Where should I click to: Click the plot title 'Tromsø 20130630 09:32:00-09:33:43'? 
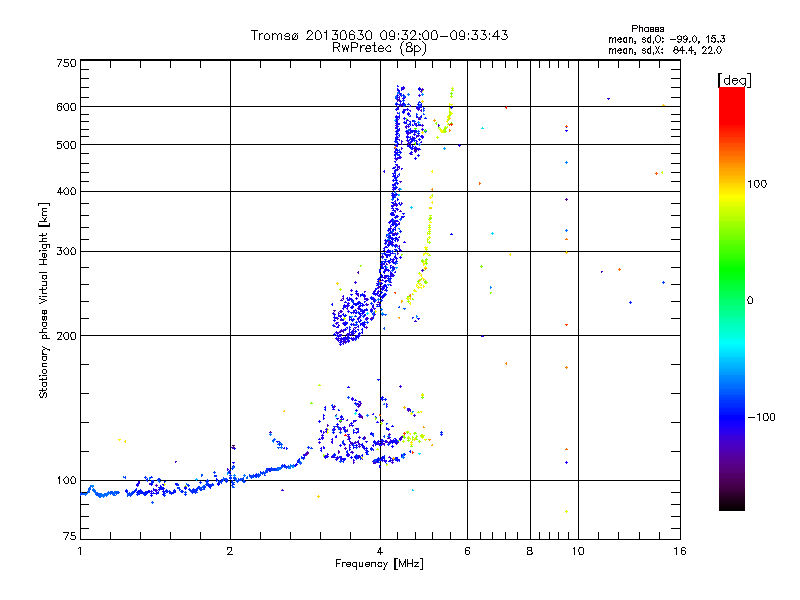[x=379, y=35]
